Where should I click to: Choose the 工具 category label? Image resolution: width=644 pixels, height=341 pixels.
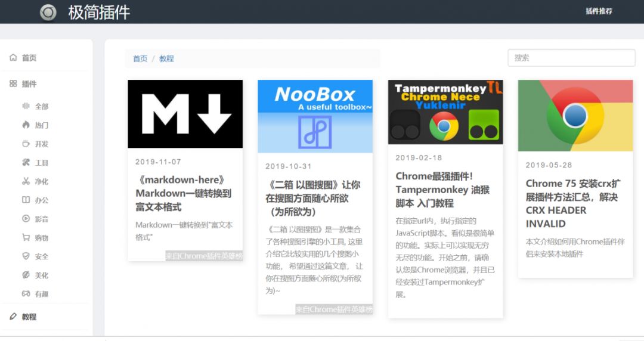point(42,162)
